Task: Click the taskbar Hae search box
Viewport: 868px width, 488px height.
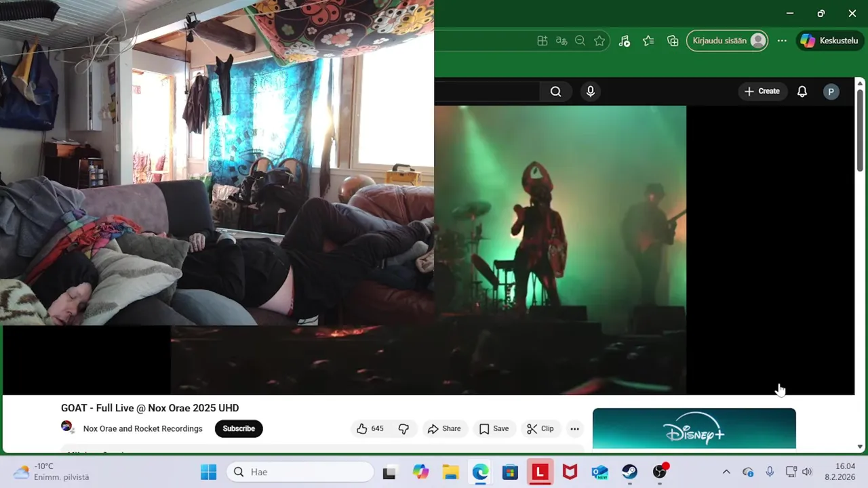Action: pos(300,472)
